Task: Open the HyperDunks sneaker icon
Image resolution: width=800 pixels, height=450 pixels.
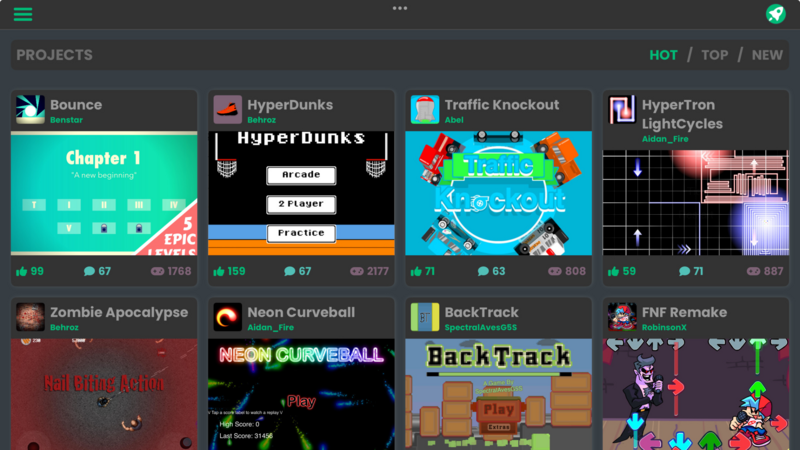Action: click(x=228, y=109)
